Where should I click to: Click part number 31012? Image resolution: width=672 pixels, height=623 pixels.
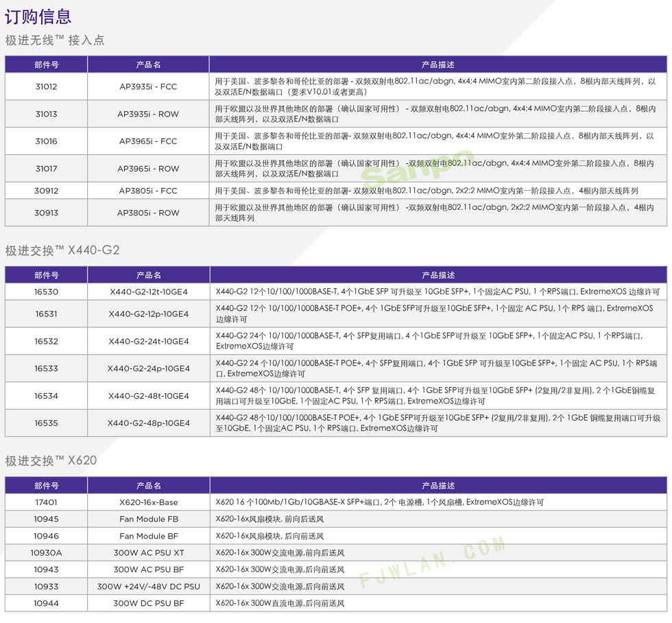[47, 86]
